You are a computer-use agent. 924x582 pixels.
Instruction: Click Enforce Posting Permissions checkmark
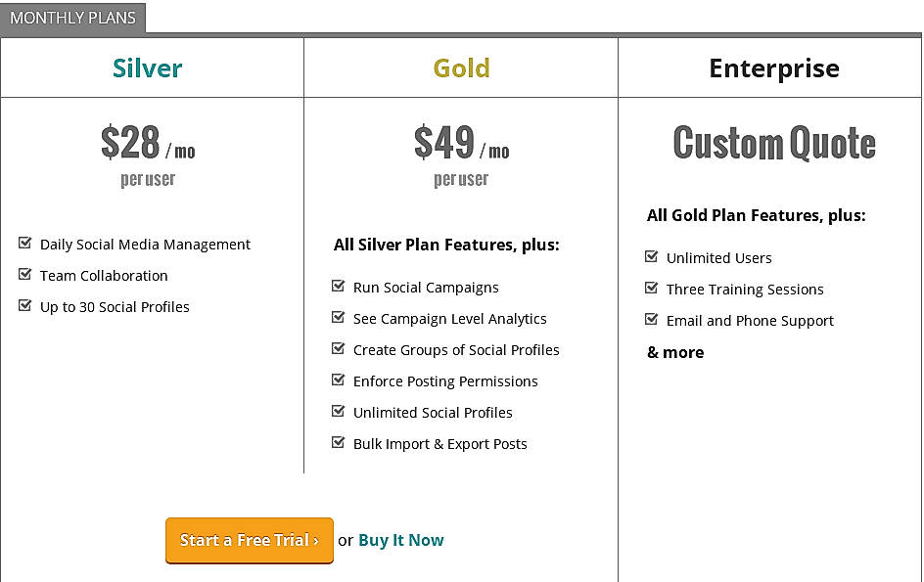click(339, 381)
